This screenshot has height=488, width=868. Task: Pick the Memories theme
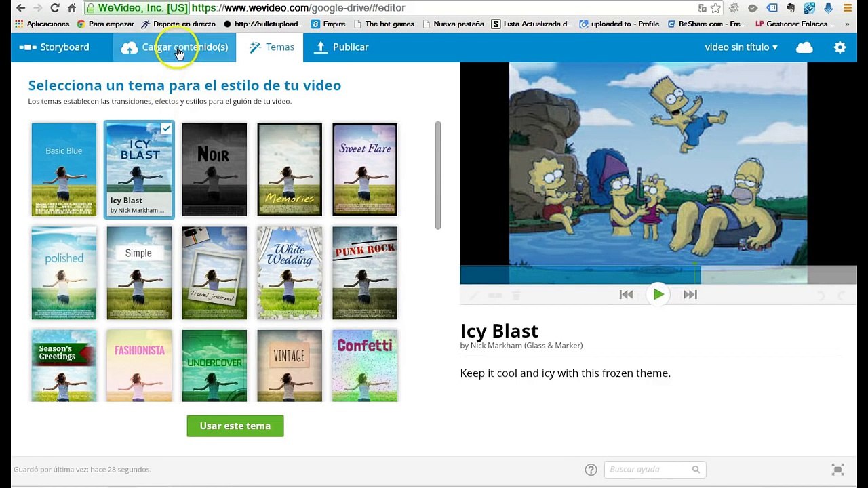pyautogui.click(x=290, y=169)
